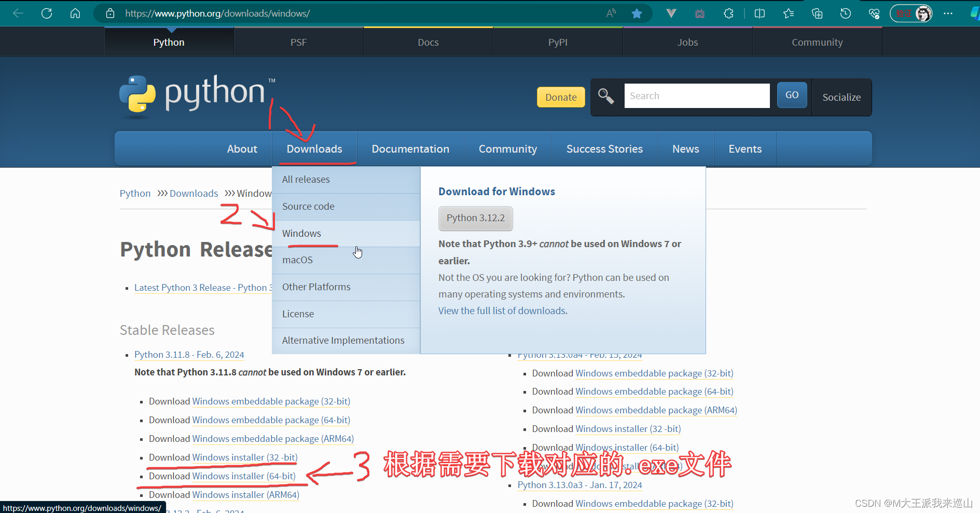
Task: Open Success Stories menu
Action: (x=604, y=149)
